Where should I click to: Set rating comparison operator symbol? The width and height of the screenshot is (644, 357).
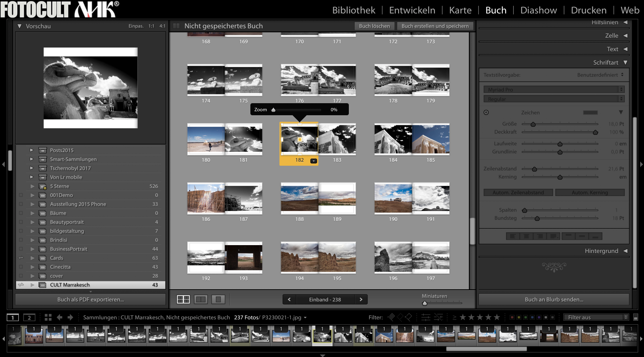point(455,318)
